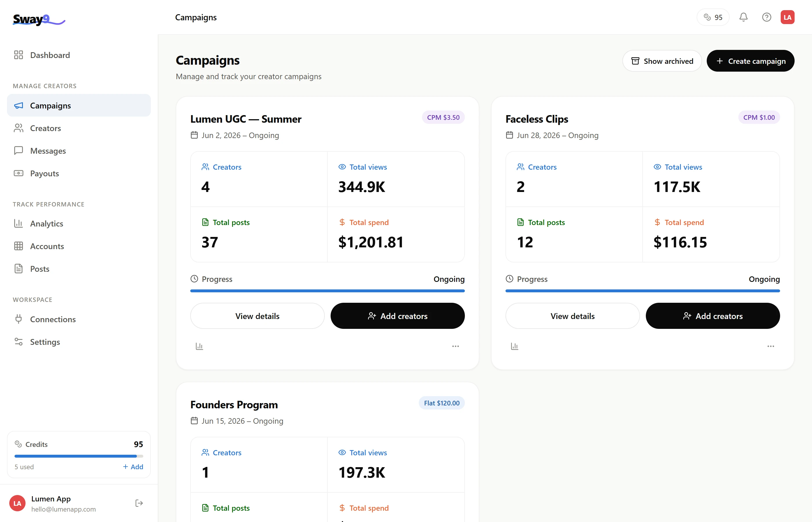Screen dimensions: 812x522
Task: Go to Dashboard in sidebar
Action: click(x=79, y=55)
